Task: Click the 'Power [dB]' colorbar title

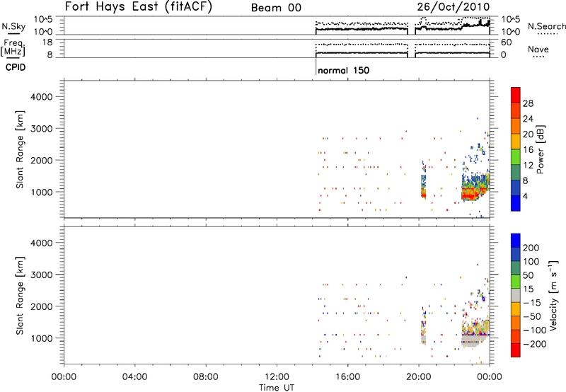Action: coord(540,149)
